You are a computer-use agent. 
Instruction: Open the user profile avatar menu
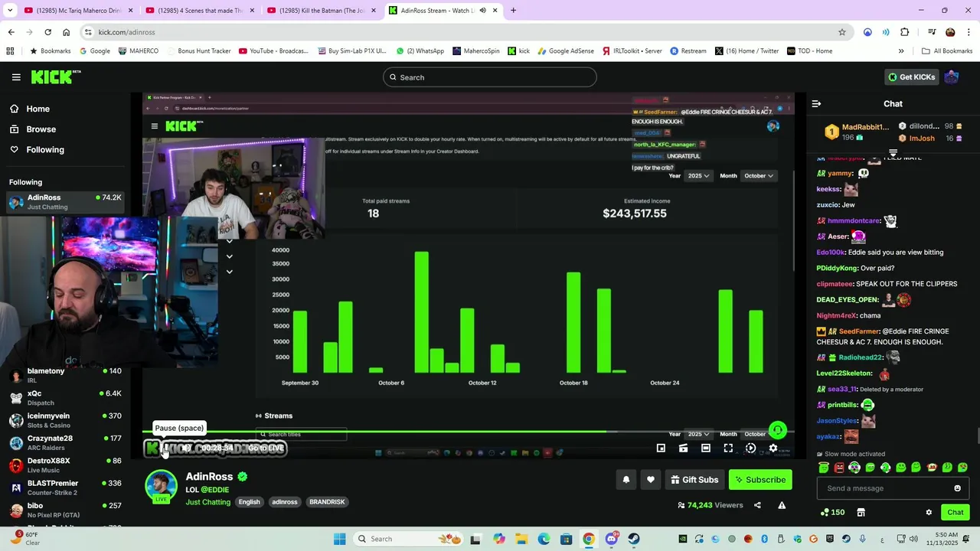952,77
